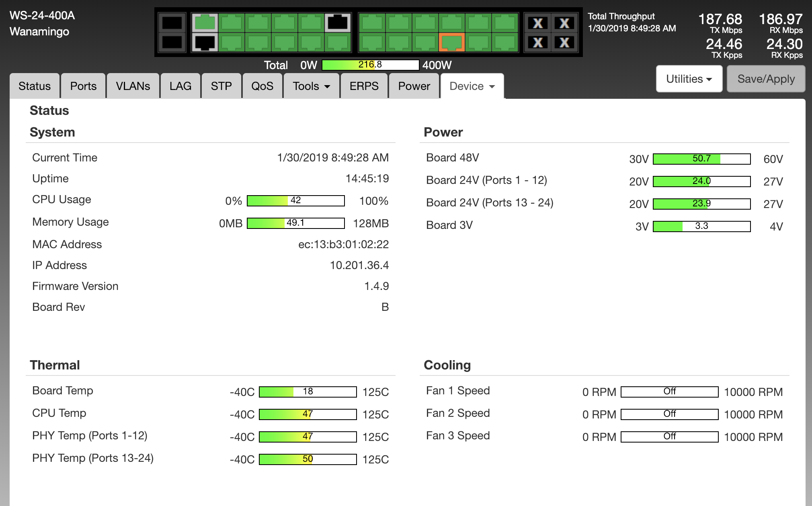Open the Utilities dropdown
The width and height of the screenshot is (812, 506).
[x=689, y=79]
